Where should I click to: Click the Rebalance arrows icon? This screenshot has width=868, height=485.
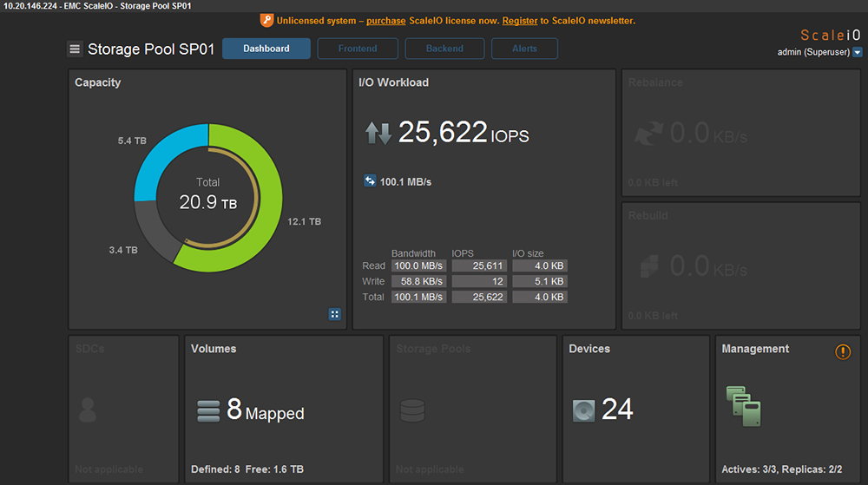click(648, 134)
